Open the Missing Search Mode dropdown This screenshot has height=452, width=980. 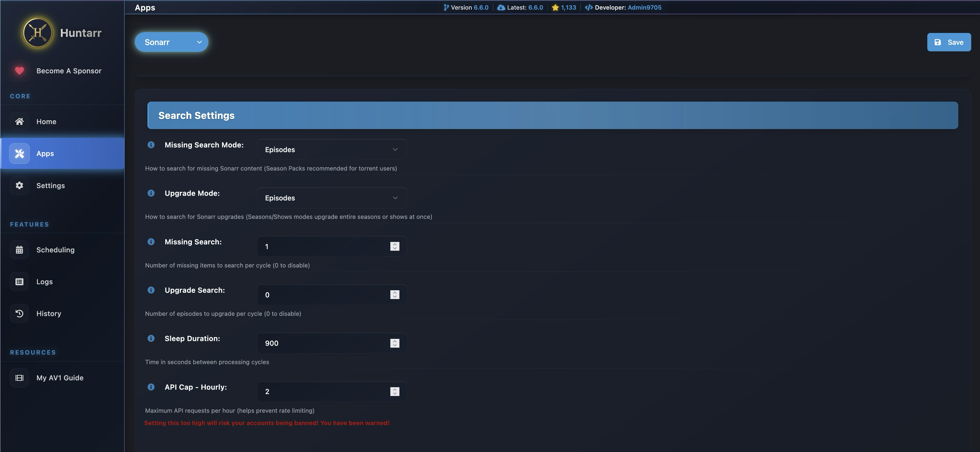click(x=332, y=150)
